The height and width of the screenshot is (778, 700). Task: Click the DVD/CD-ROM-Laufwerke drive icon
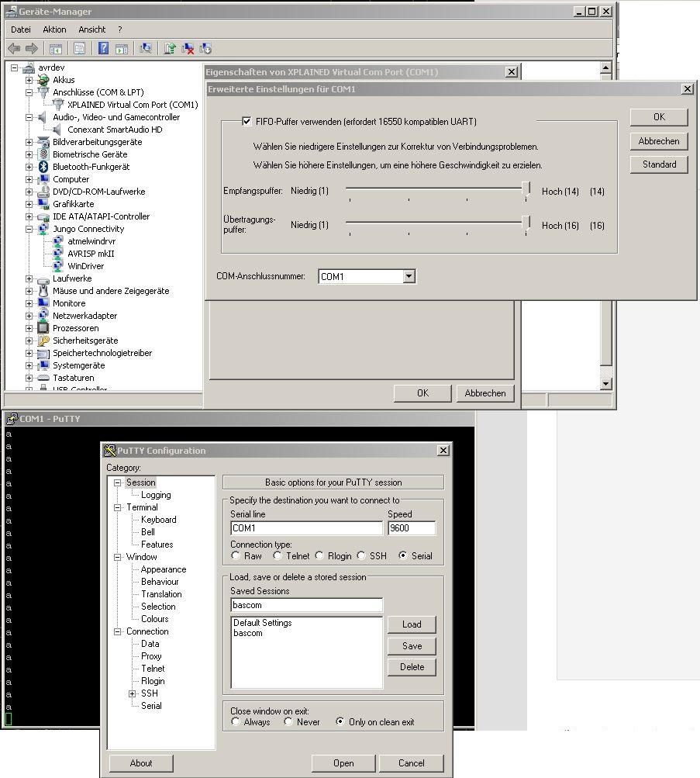(x=43, y=192)
